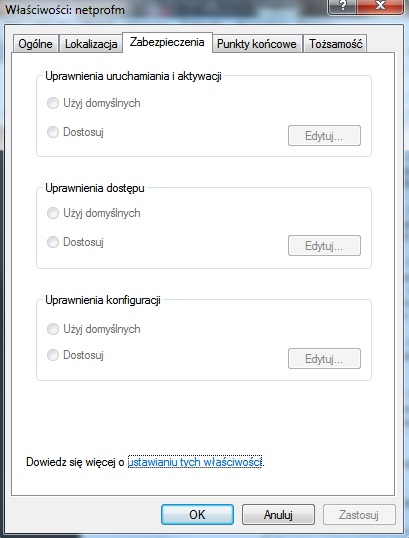Open the Punkty końcowe tab

pyautogui.click(x=257, y=44)
